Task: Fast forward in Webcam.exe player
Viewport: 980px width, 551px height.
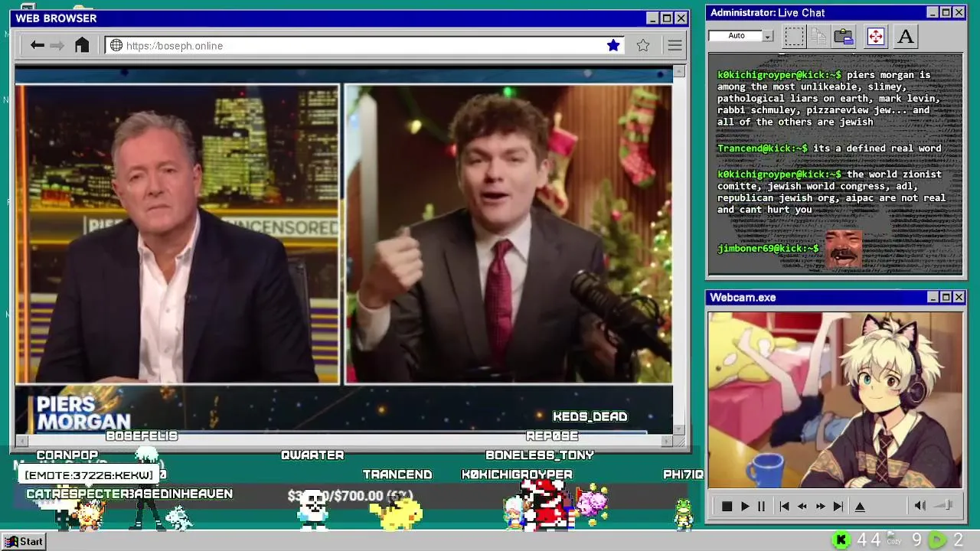Action: (x=821, y=506)
